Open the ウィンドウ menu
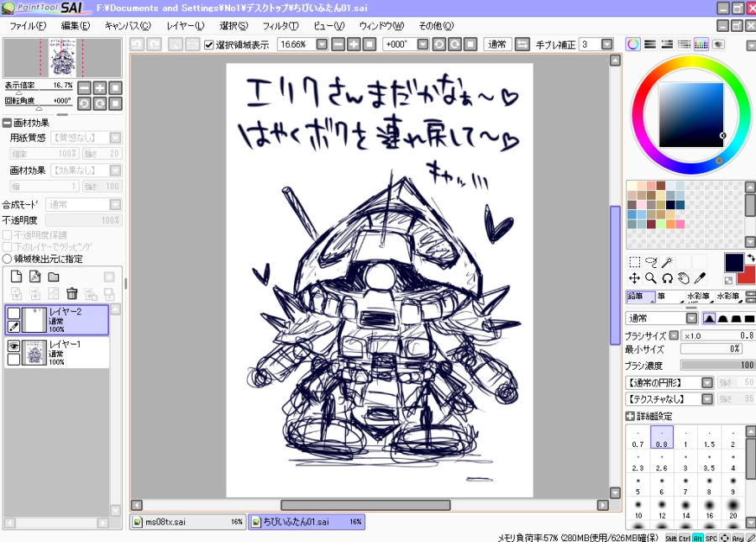Viewport: 756px width, 542px height. (381, 25)
